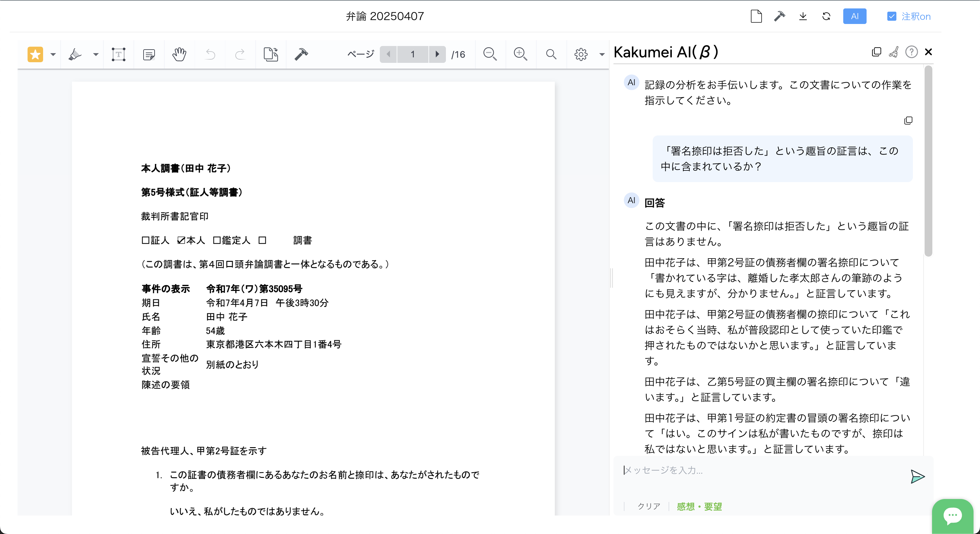
Task: Go to the next page
Action: (x=437, y=54)
